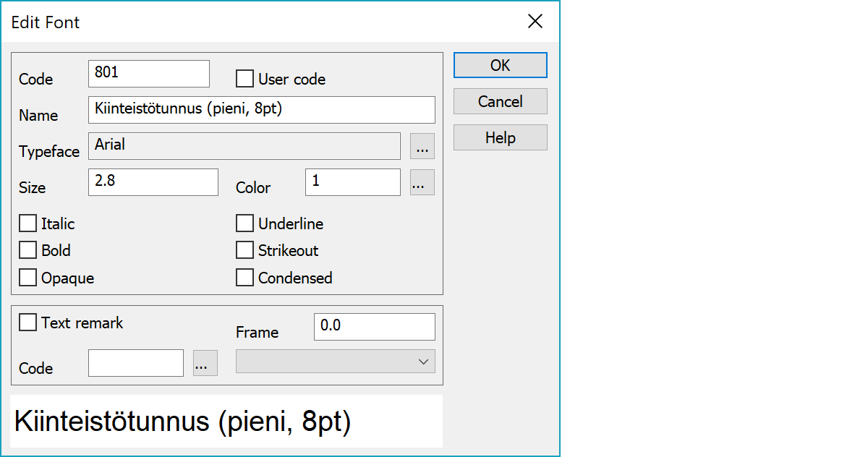Screen dimensions: 868x457
Task: Close the Edit Font dialog
Action: (535, 22)
